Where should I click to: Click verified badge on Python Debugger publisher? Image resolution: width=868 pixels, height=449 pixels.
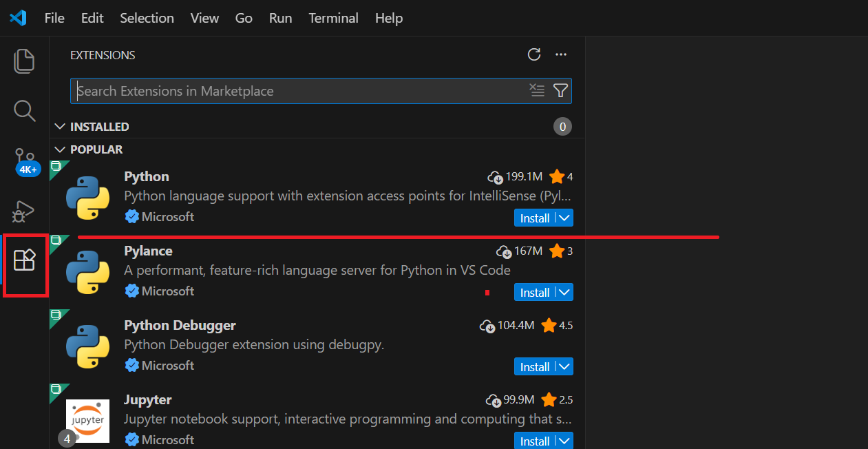click(131, 366)
